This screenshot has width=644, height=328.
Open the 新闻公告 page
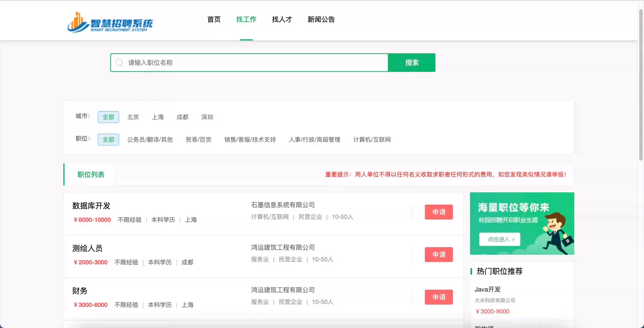[x=321, y=19]
